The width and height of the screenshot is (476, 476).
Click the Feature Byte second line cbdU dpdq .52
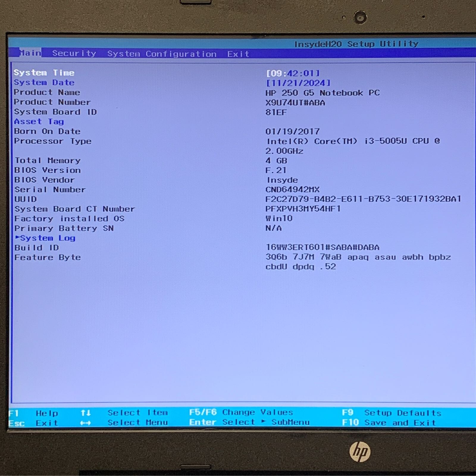click(301, 267)
